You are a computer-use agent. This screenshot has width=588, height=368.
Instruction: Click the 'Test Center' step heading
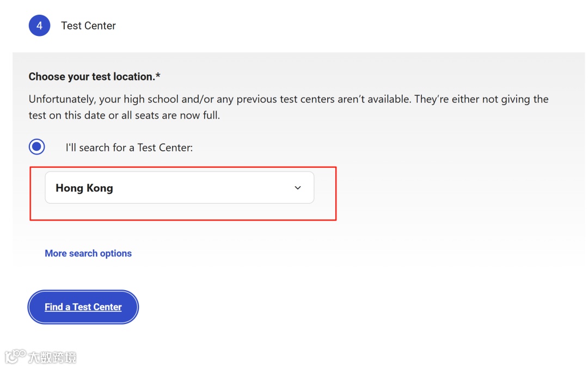(x=89, y=26)
